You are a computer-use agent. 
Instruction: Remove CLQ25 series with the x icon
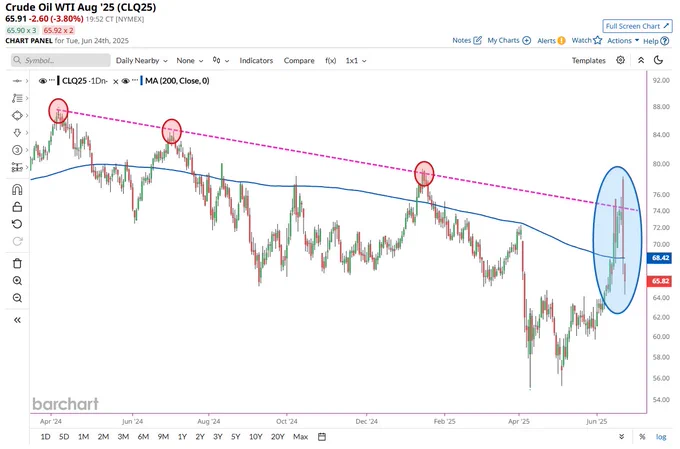(x=115, y=81)
